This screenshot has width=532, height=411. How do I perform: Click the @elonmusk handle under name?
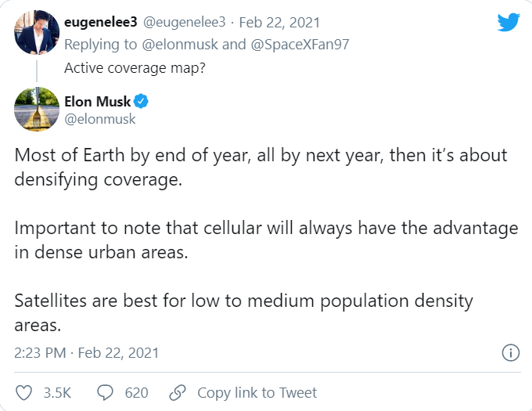click(100, 119)
